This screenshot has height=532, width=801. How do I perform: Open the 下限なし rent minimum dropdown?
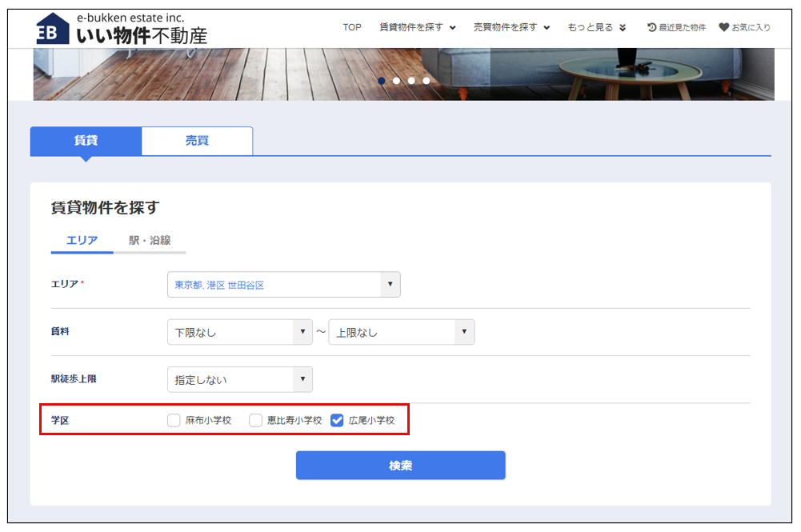239,332
